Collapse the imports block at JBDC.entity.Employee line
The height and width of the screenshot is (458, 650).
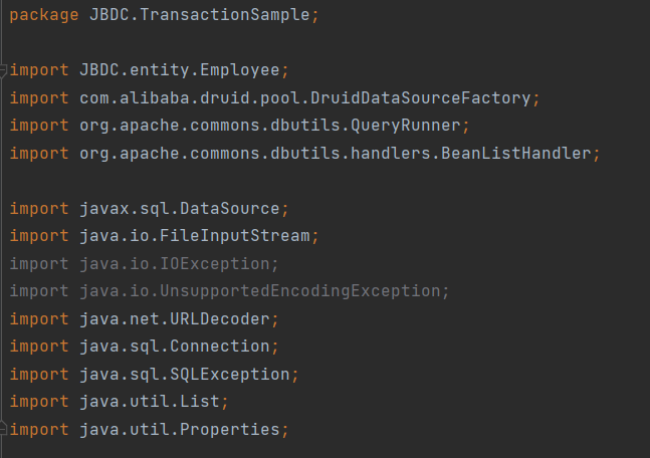pyautogui.click(x=5, y=71)
